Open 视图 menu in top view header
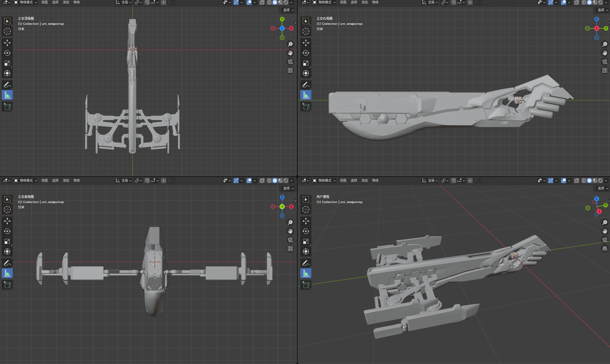Screen dimensions: 610x364 [x=44, y=2]
